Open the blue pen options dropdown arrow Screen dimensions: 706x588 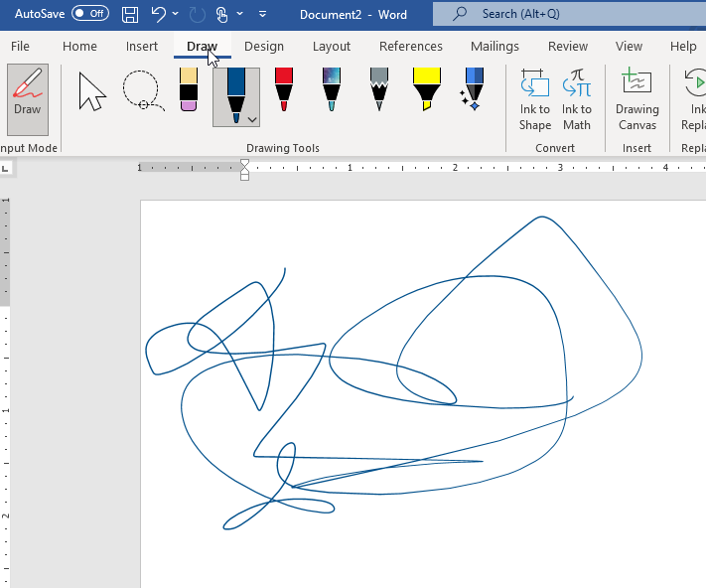252,120
